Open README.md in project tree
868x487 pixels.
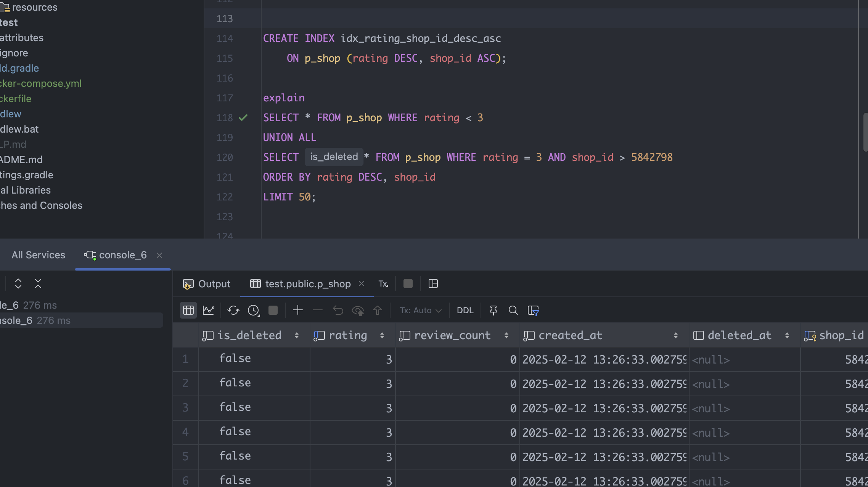(21, 160)
